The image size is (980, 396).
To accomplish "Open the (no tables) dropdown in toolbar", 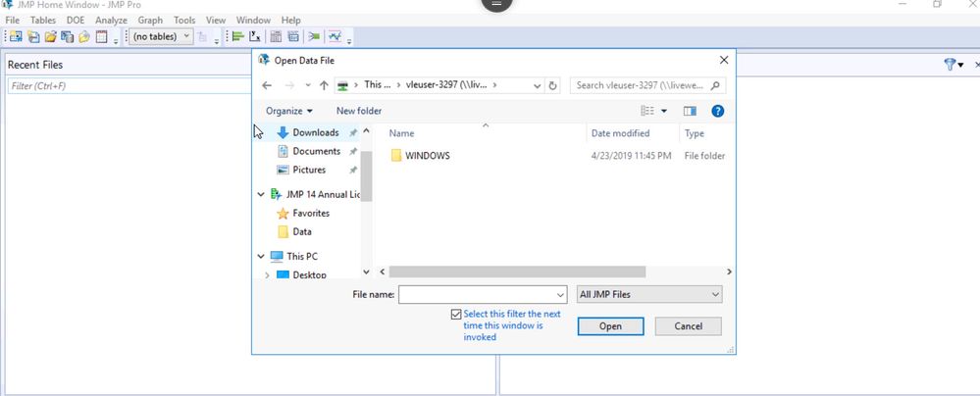I will click(x=161, y=37).
